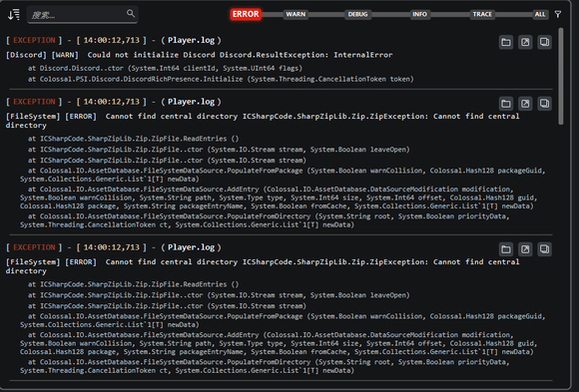This screenshot has height=392, width=579.
Task: Click the 14:00:12,713 timestamp of the Discord entry
Action: click(112, 40)
